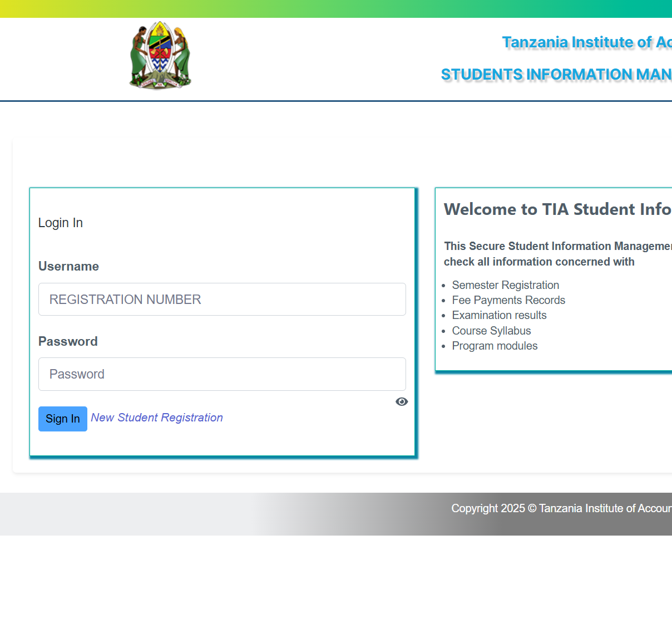
Task: Select the Examination results list item
Action: pos(499,315)
